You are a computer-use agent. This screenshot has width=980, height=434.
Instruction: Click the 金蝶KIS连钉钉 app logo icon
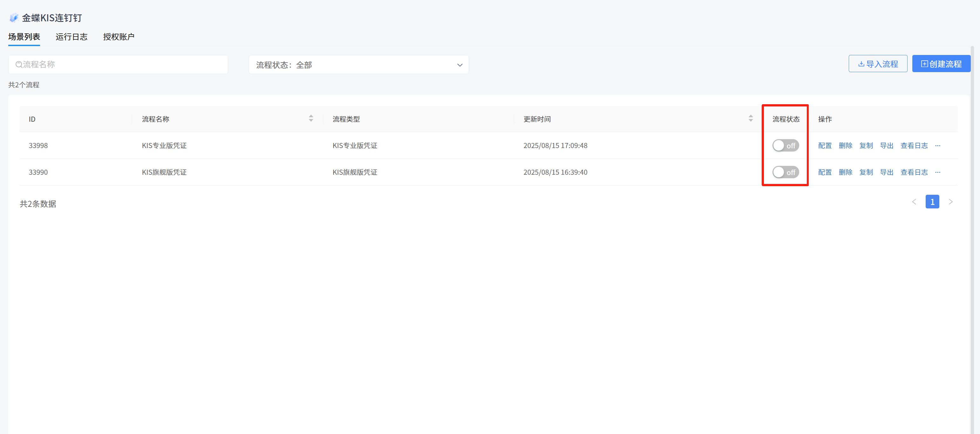click(14, 17)
